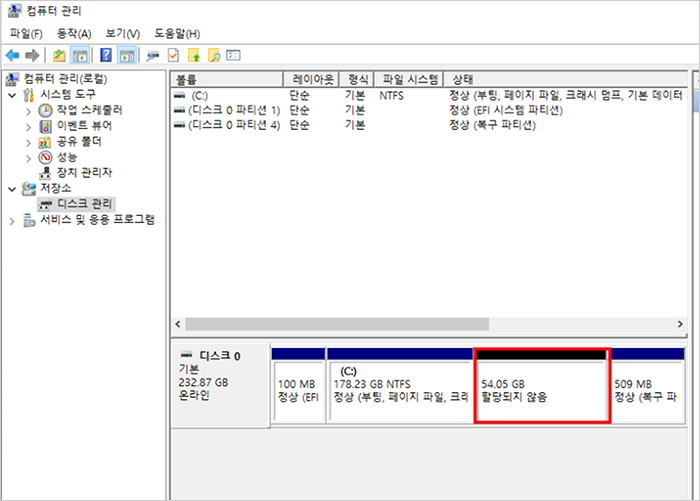Open the 보기(V) menu
The width and height of the screenshot is (700, 501).
pos(123,33)
